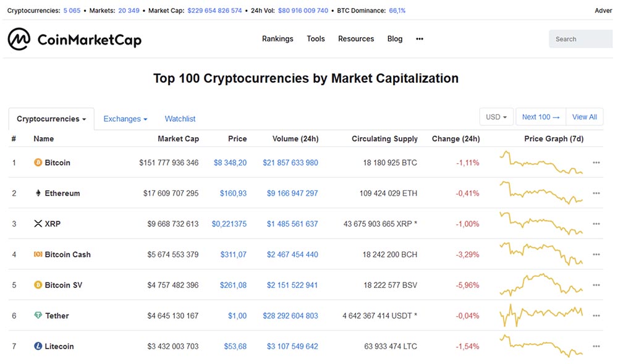Click the CoinMarketCap logo icon
The image size is (618, 364).
click(x=19, y=39)
